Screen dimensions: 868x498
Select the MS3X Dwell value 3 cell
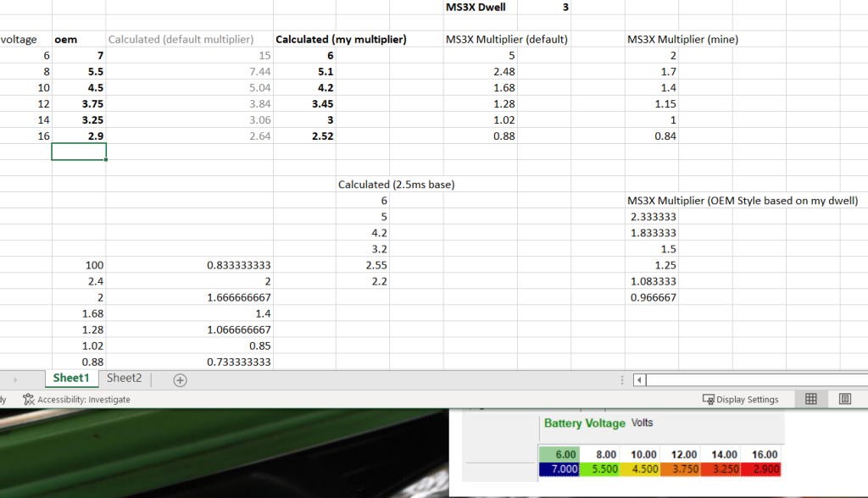pos(544,7)
